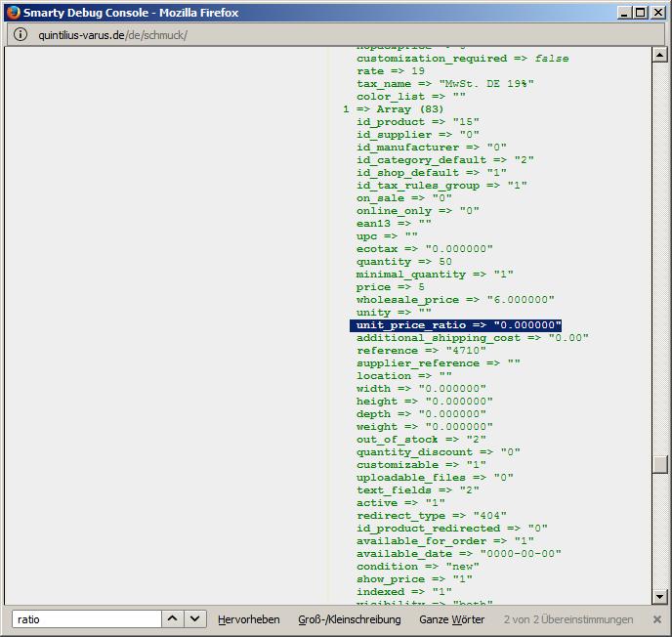Click the depth line
Image resolution: width=672 pixels, height=637 pixels.
point(421,414)
